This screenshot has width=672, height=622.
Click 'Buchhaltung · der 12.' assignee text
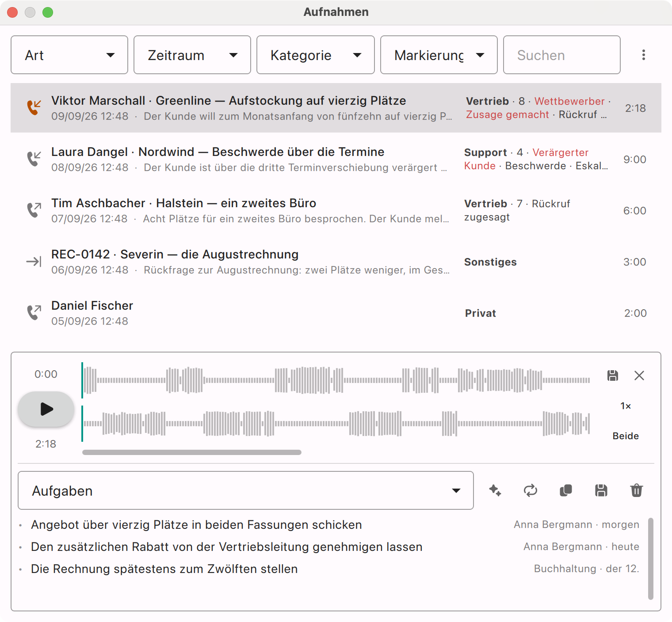587,569
